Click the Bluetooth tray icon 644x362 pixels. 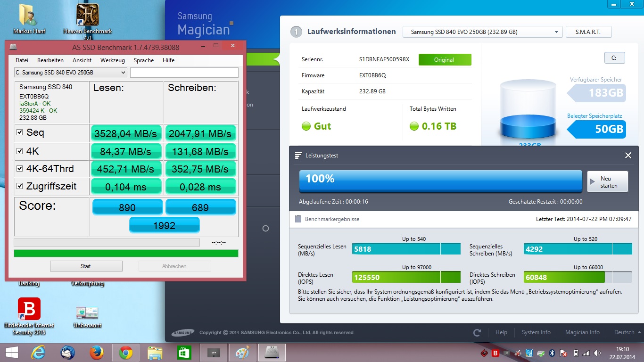tap(552, 353)
